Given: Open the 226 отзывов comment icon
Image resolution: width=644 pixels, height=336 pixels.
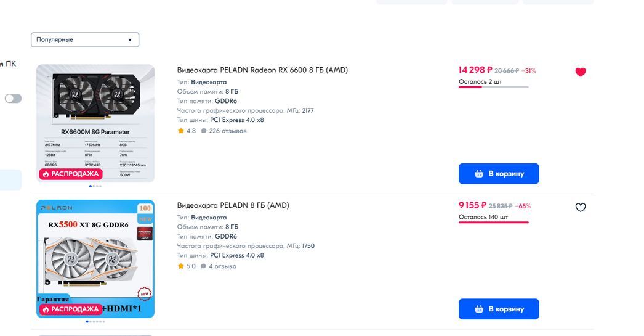Looking at the screenshot, I should pyautogui.click(x=204, y=131).
